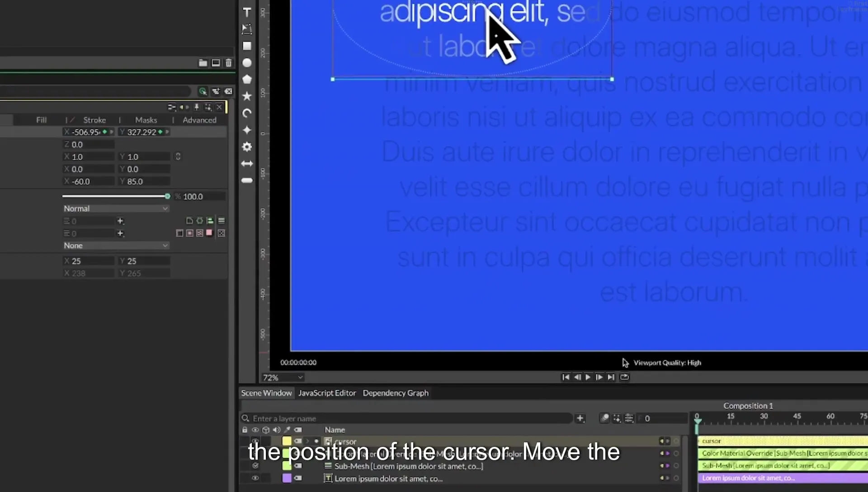868x492 pixels.
Task: Select the Polygon shape tool
Action: click(247, 80)
